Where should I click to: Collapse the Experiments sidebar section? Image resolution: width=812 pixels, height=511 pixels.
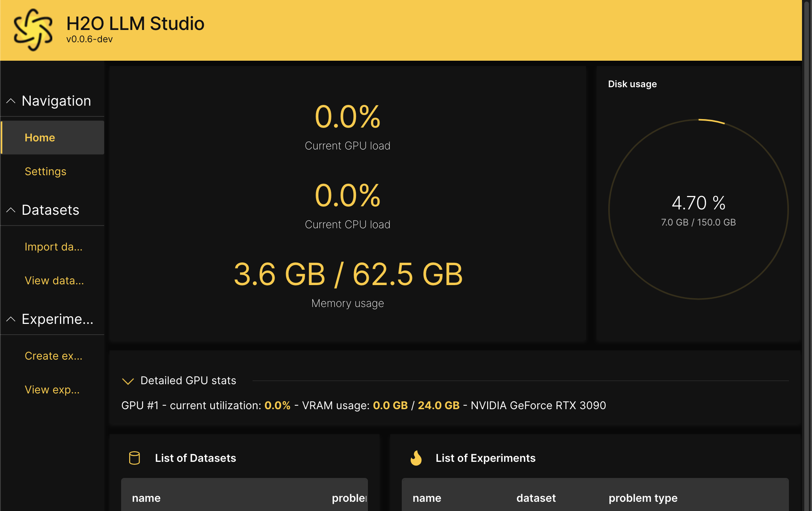[x=11, y=319]
